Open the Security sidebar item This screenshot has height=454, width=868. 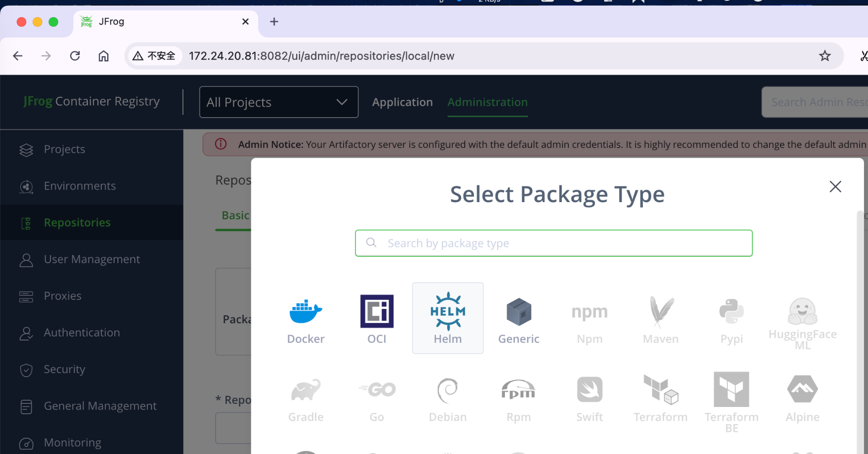click(x=64, y=369)
